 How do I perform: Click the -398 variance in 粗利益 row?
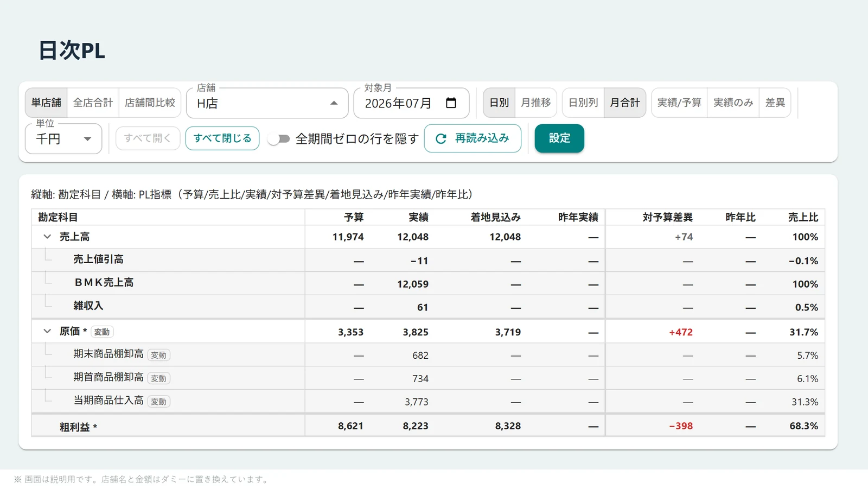tap(681, 426)
